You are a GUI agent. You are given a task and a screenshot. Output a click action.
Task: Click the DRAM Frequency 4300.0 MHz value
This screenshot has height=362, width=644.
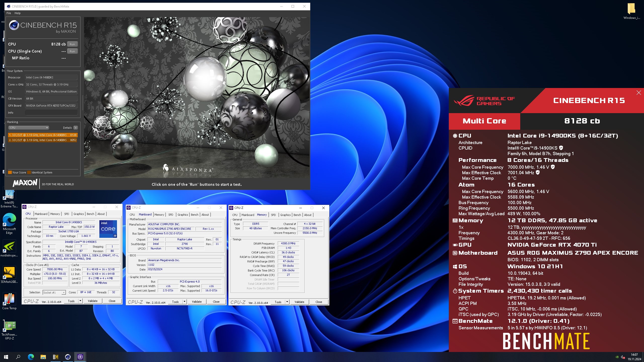[x=288, y=243]
